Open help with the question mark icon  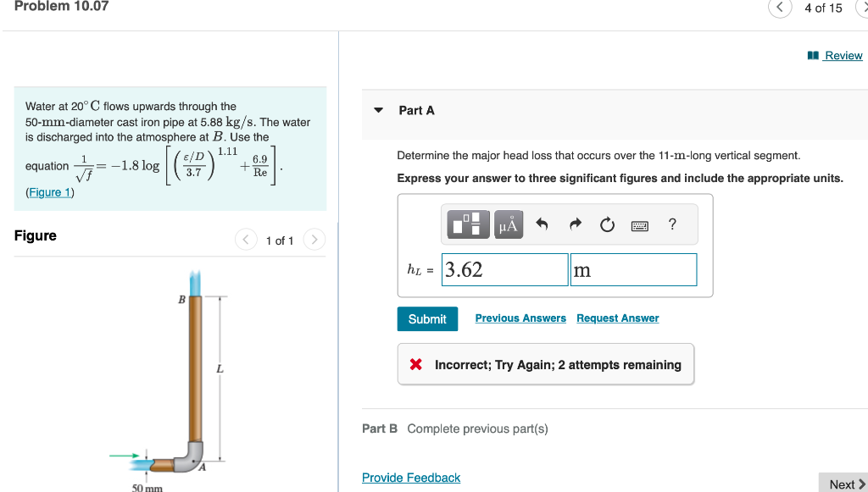pos(671,224)
